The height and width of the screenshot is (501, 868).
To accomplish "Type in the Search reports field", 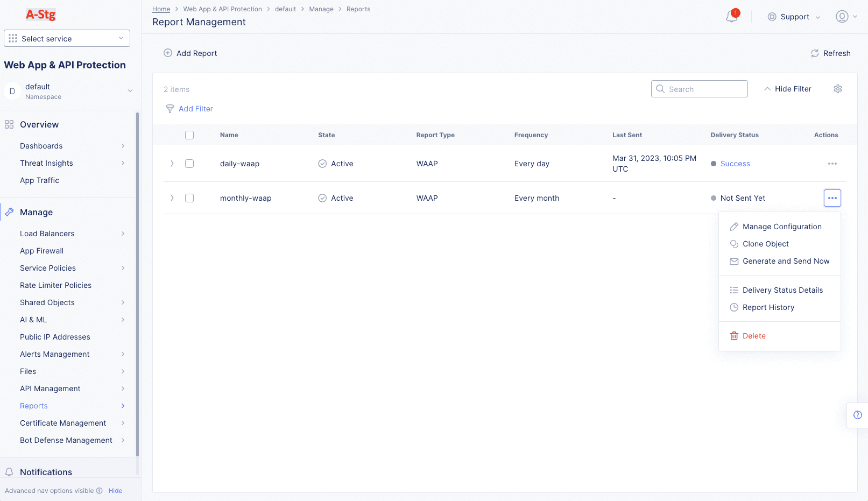I will pyautogui.click(x=700, y=88).
